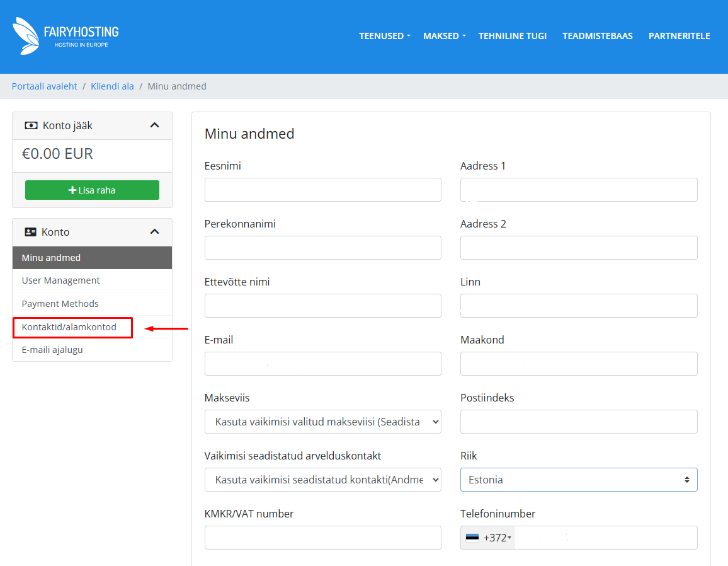Viewport: 728px width, 566px height.
Task: Open Payment Methods in sidebar
Action: pos(92,304)
